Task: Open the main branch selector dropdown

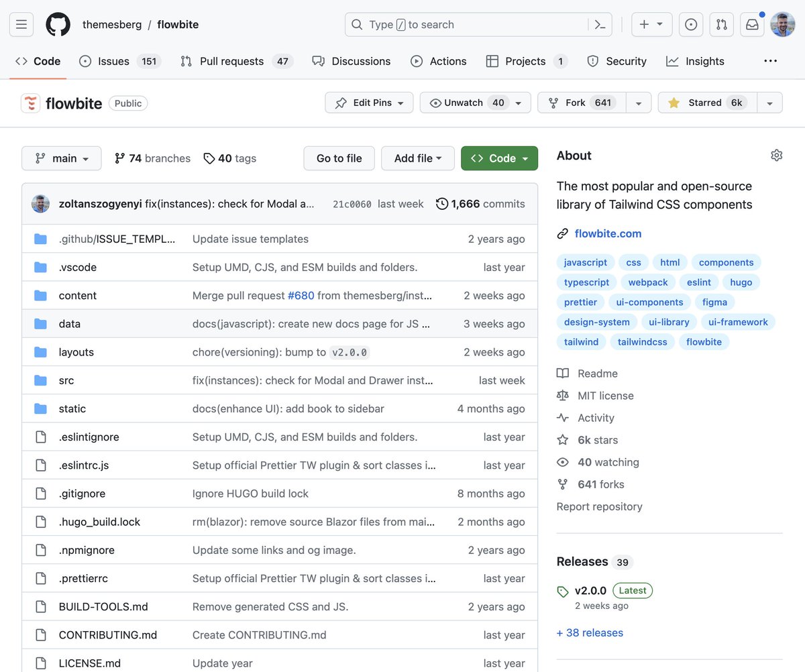Action: pos(62,158)
